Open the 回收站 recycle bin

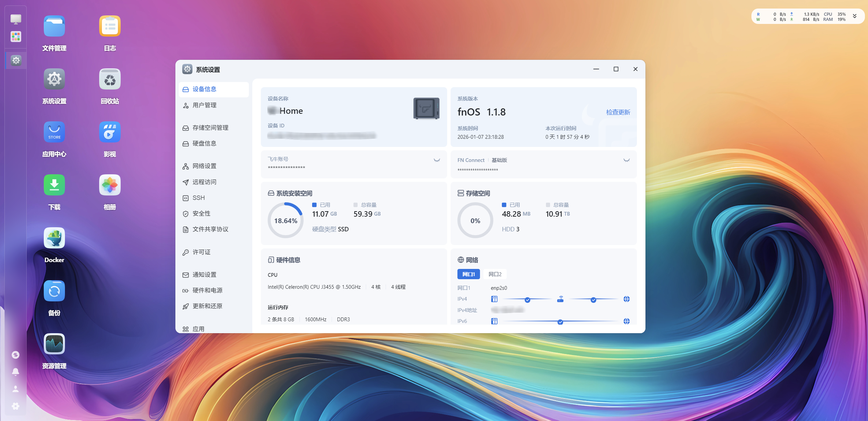pyautogui.click(x=110, y=79)
